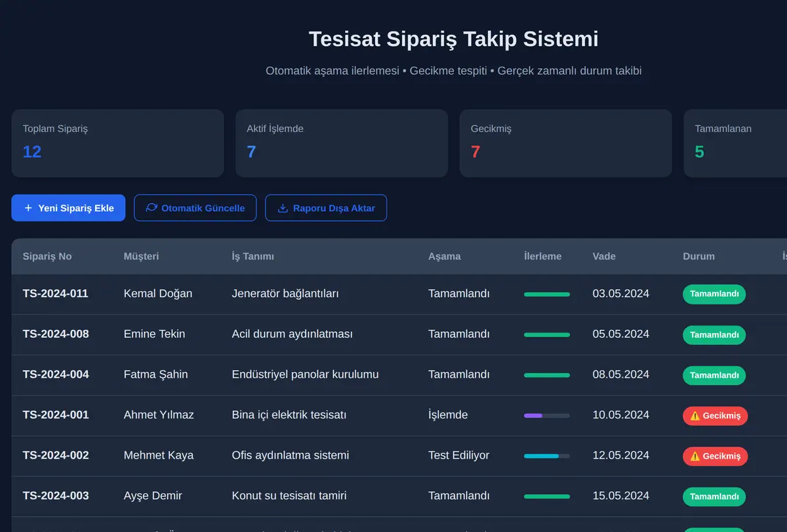This screenshot has height=532, width=787.
Task: Click job description Endüstriyel panolar kurulumu
Action: click(x=305, y=375)
